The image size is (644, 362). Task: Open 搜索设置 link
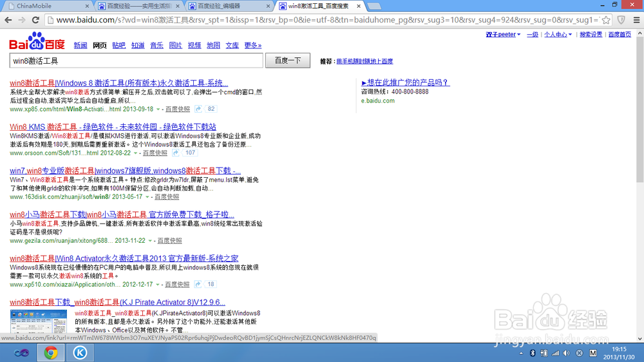591,35
